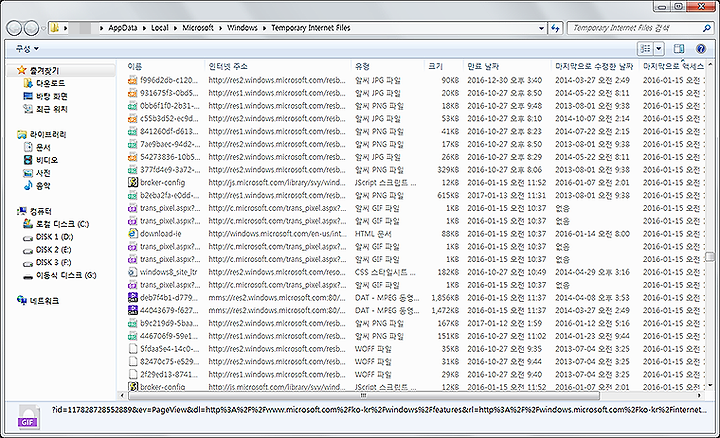Click the horizontal scrollbar thumb
This screenshot has width=720, height=438.
(364, 395)
